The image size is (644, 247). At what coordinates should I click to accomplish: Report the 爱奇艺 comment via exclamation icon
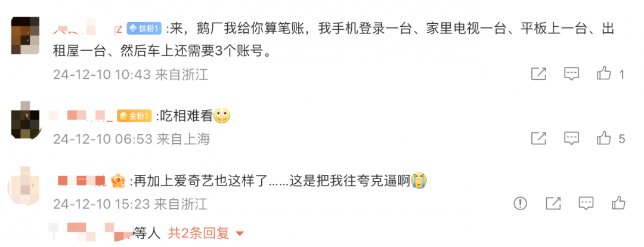pyautogui.click(x=521, y=203)
